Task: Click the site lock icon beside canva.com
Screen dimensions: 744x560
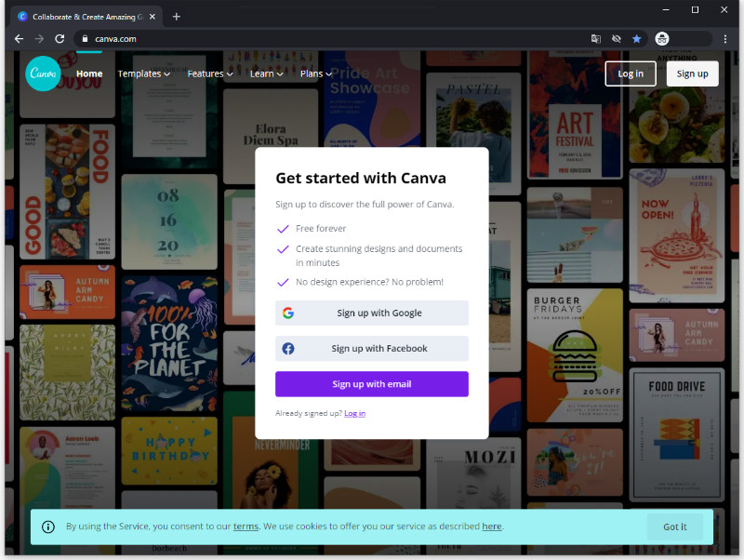Action: (x=85, y=39)
